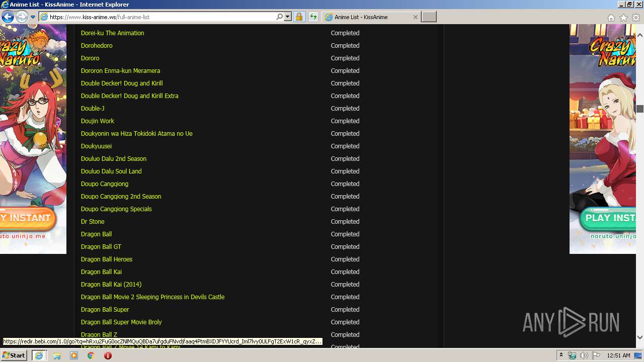Click the 12:51 AM clock
The height and width of the screenshot is (362, 644).
point(618,355)
